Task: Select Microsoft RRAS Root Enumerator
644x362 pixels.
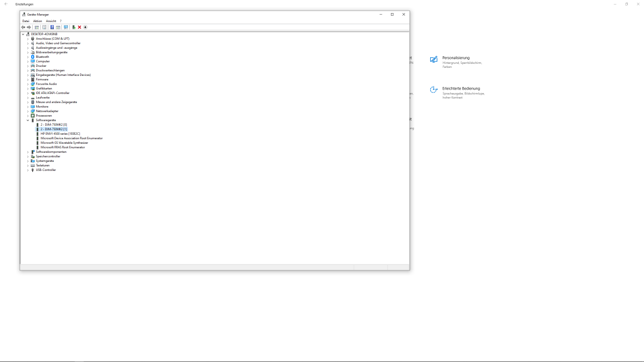Action: (63, 147)
